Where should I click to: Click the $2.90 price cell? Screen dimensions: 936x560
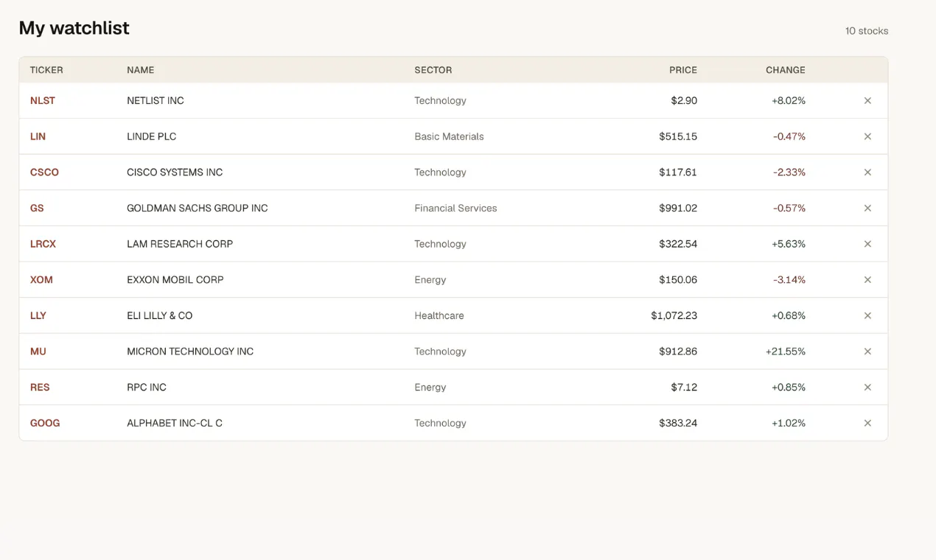684,100
